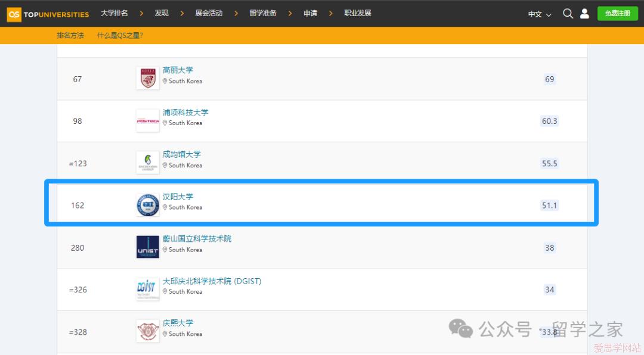Click South Korea location under 庆熙大学
Image resolution: width=644 pixels, height=355 pixels.
(x=183, y=334)
